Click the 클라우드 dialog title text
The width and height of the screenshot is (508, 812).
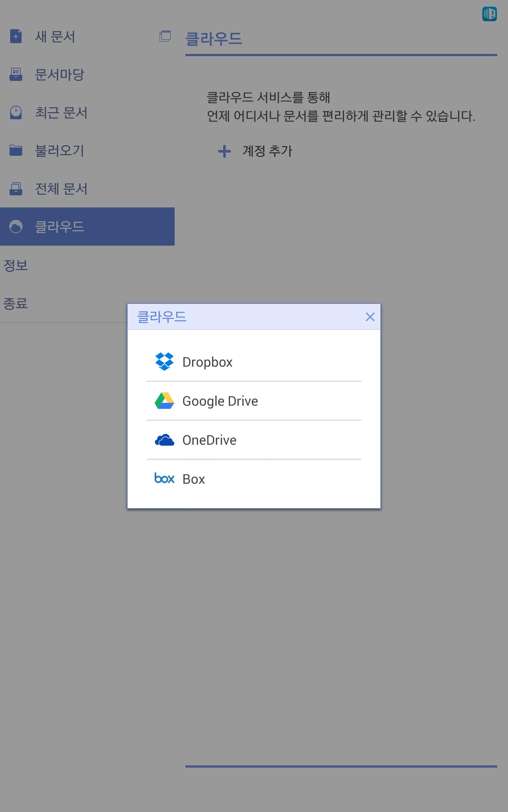(162, 317)
